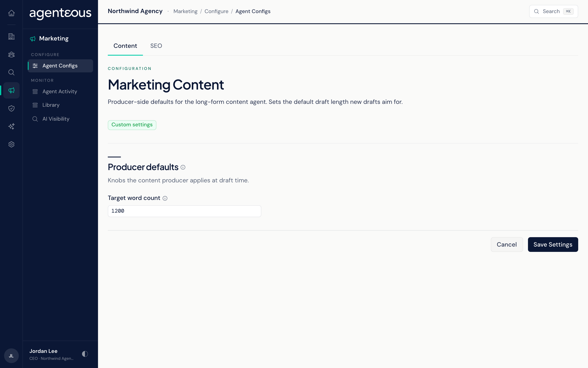Open the Search box in header
This screenshot has width=588, height=368.
coord(553,11)
